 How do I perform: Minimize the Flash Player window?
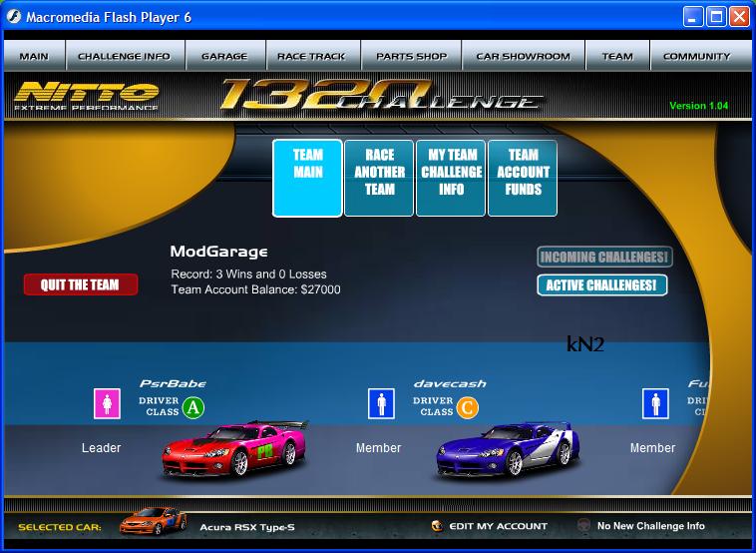tap(693, 17)
